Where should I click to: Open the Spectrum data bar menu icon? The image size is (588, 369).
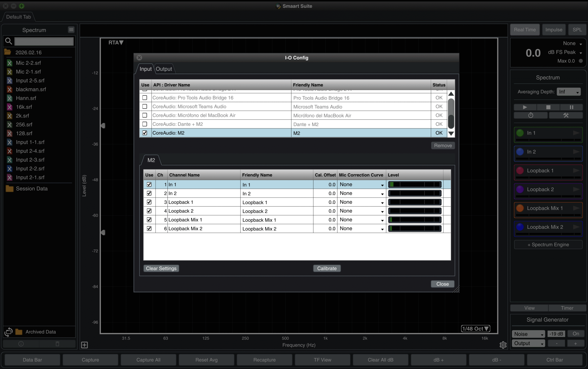point(71,30)
